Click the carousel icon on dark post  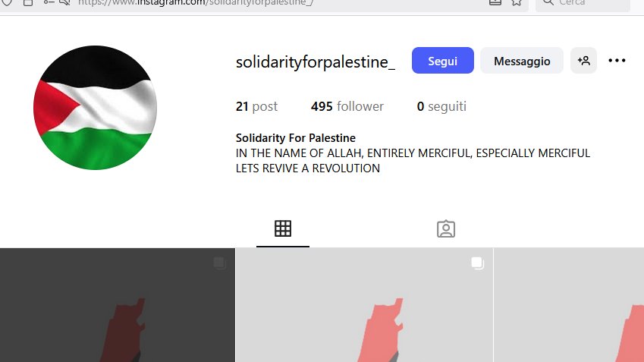coord(219,263)
